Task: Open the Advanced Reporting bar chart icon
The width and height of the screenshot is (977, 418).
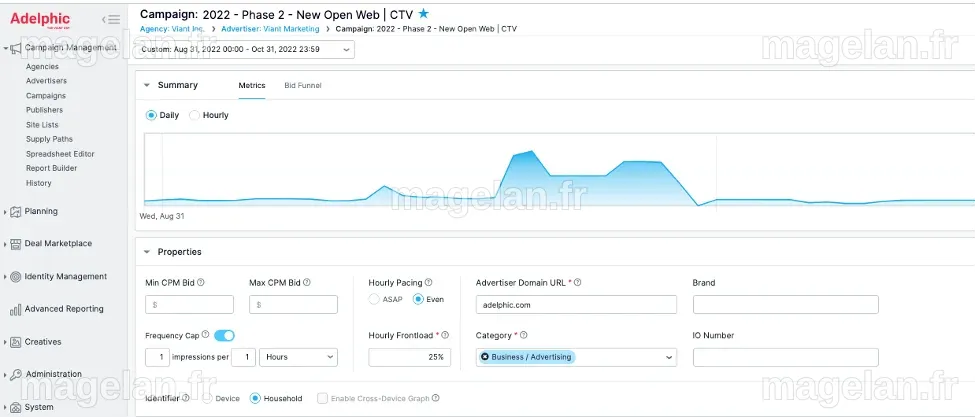Action: [x=16, y=310]
